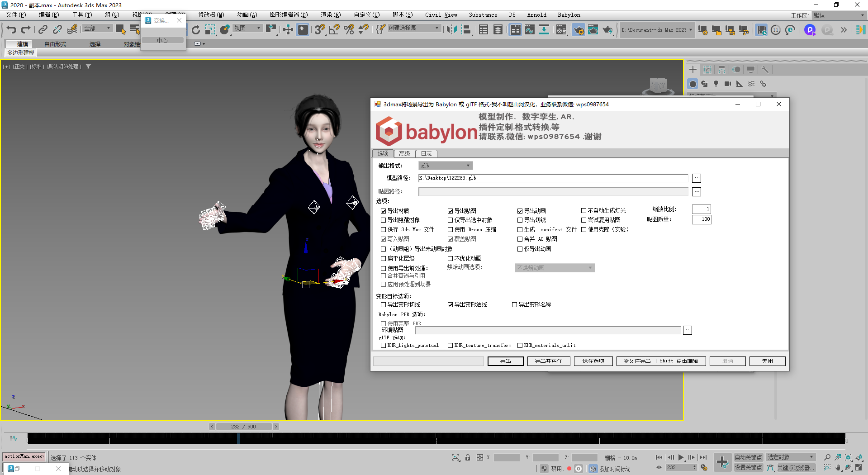Toggle the selection lock padlock icon

coord(468,457)
